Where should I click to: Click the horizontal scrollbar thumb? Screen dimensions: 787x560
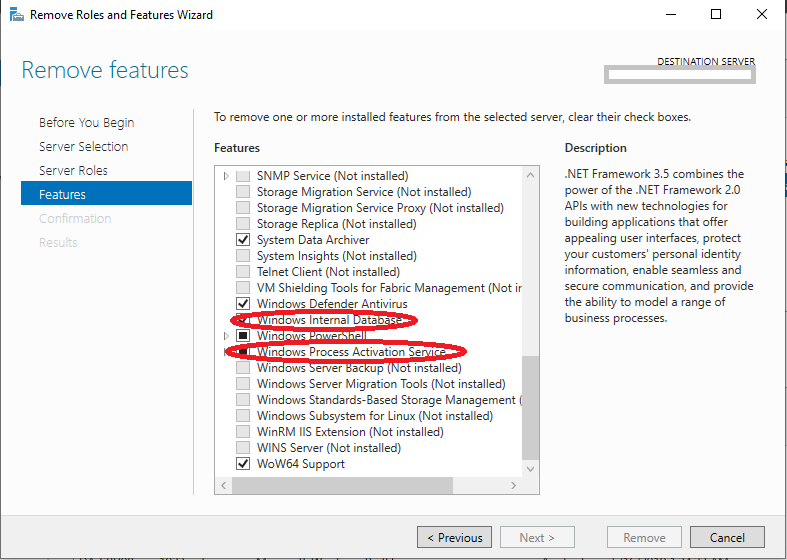point(342,485)
